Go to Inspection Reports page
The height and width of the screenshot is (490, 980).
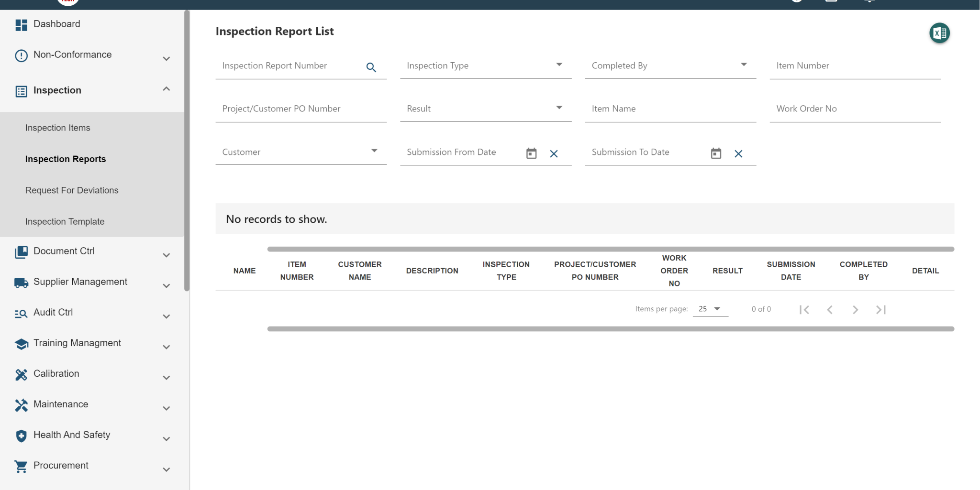(66, 159)
